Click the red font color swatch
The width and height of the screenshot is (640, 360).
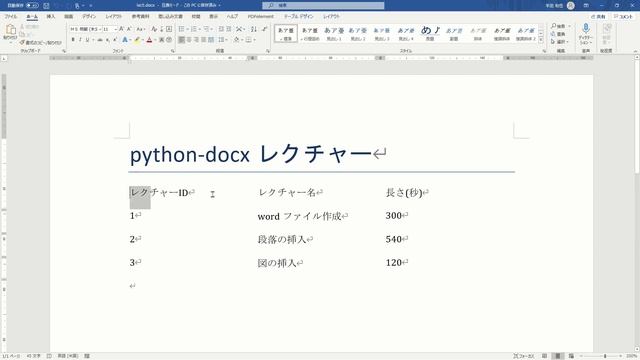coord(149,40)
